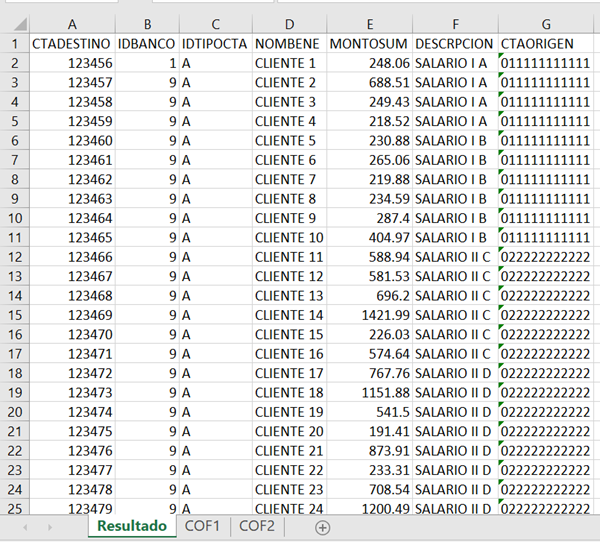Select column E header above MONTOSUM
Screen dimensions: 600x542
point(369,23)
